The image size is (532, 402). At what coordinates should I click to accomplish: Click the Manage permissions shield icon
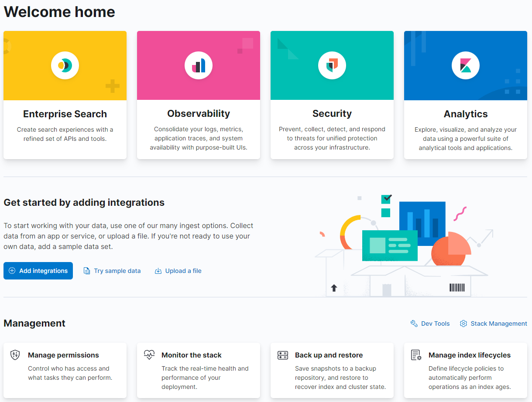pos(15,355)
